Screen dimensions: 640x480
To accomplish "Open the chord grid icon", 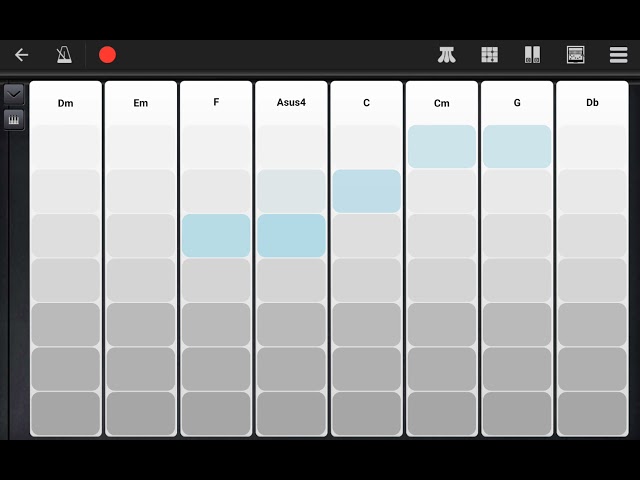I will coord(489,55).
